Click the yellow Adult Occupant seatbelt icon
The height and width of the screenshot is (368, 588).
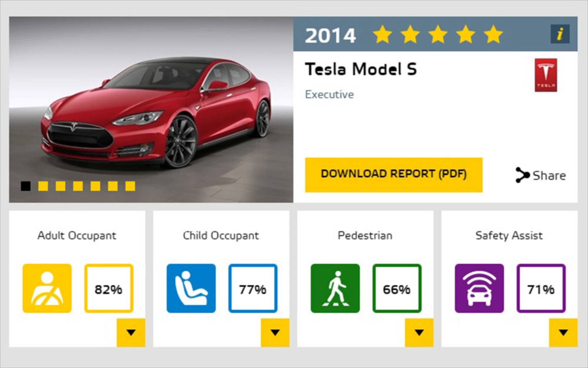click(x=47, y=288)
